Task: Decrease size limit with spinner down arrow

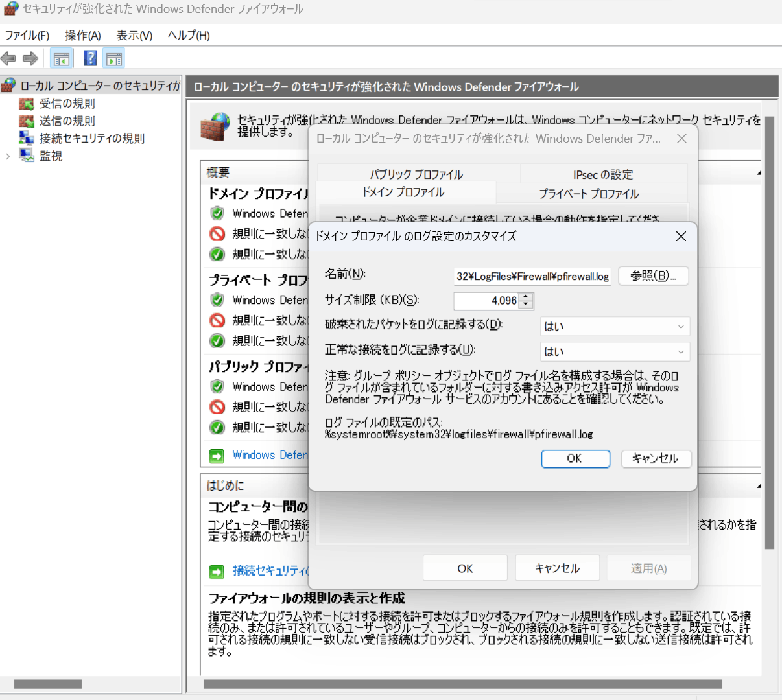Action: [527, 305]
